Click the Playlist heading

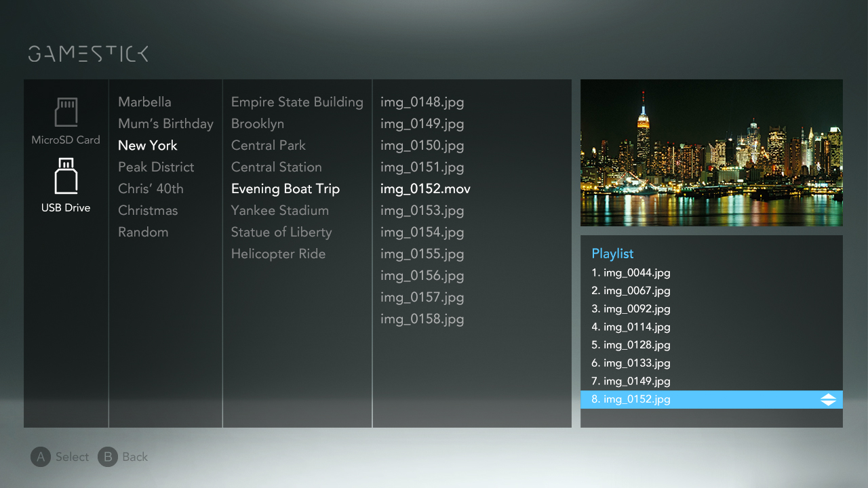coord(612,253)
